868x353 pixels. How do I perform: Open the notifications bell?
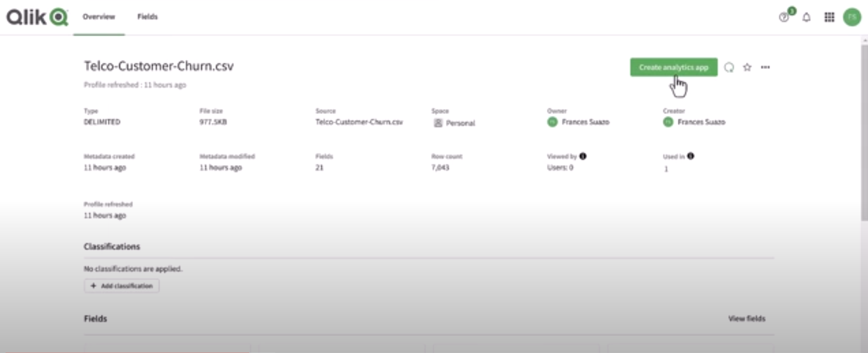806,17
